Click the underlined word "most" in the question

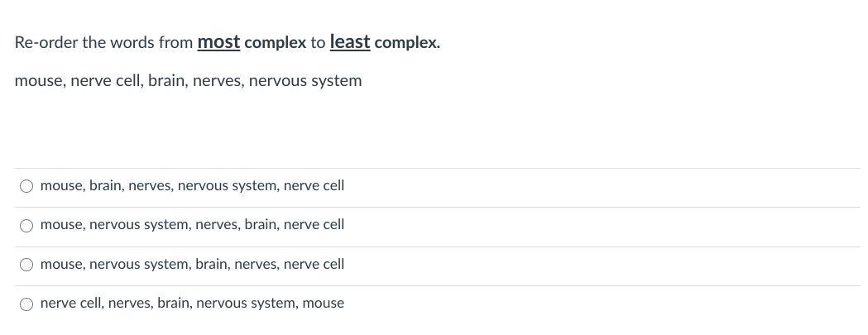tap(218, 42)
